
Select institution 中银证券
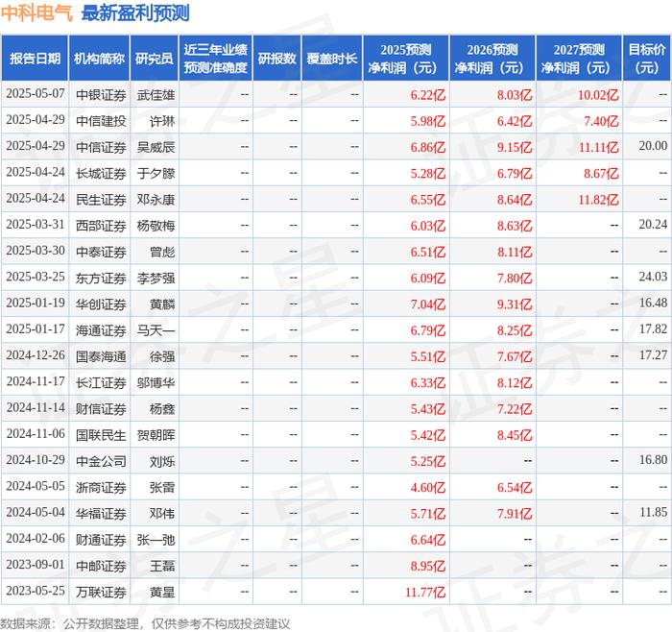(x=101, y=95)
